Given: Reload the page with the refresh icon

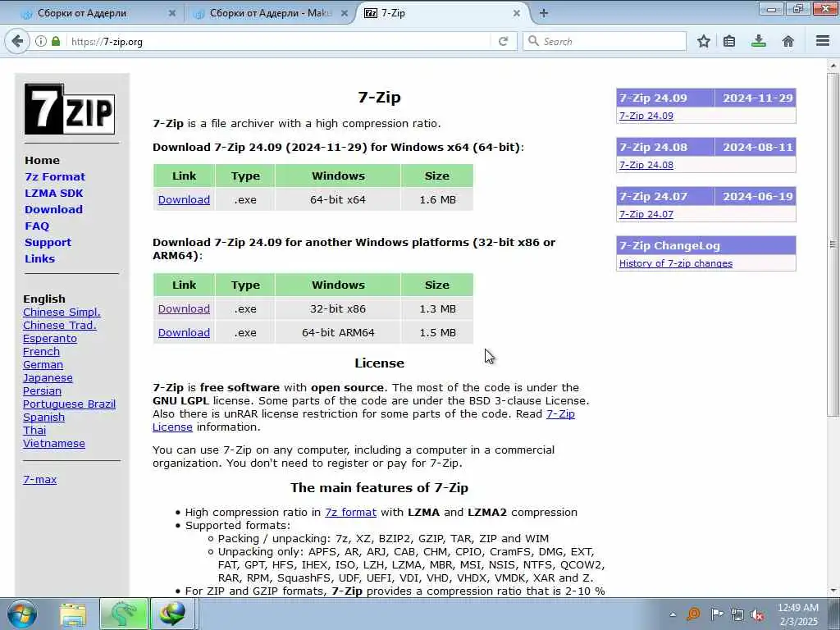Looking at the screenshot, I should 503,41.
